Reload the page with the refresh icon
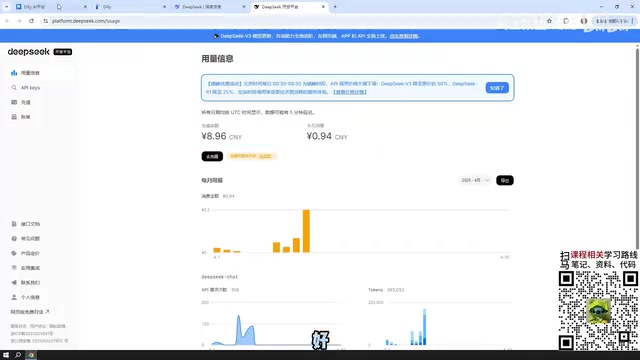The width and height of the screenshot is (640, 360). (x=31, y=21)
